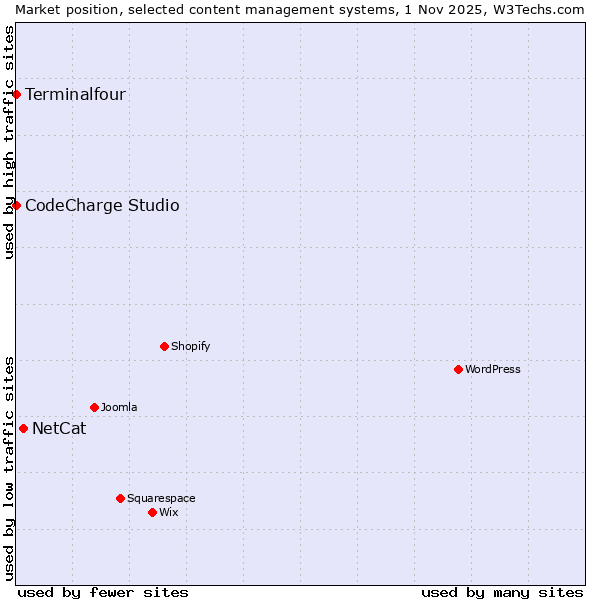Screen dimensions: 600x600
Task: Click the 'used by high traffic sites' axis label
Action: pos(9,142)
